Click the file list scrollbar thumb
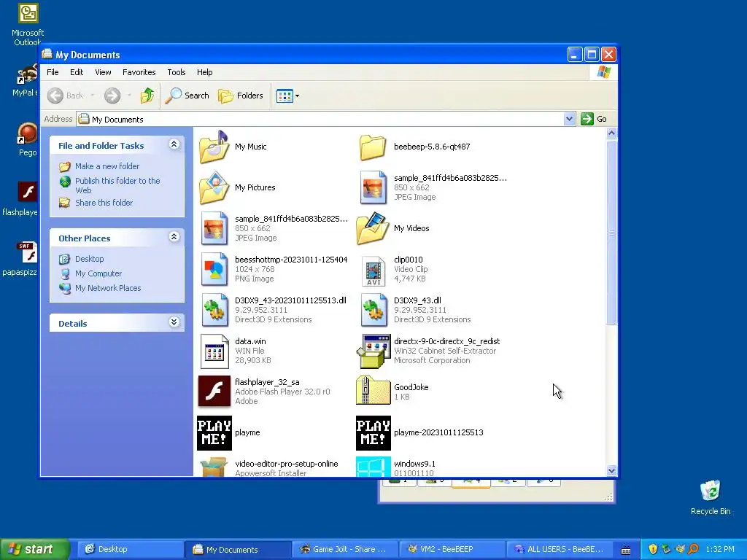Image resolution: width=747 pixels, height=560 pixels. pyautogui.click(x=612, y=233)
